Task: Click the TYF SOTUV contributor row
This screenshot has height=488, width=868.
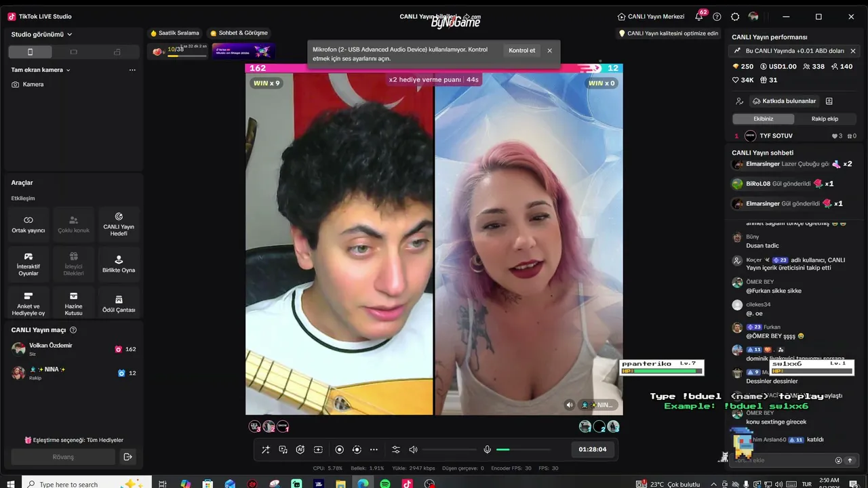Action: pyautogui.click(x=795, y=136)
